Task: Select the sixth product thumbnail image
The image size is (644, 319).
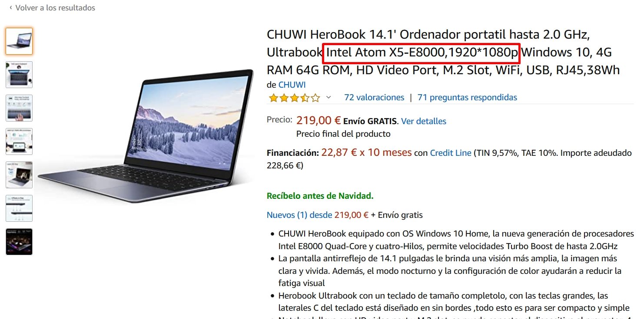Action: 19,208
